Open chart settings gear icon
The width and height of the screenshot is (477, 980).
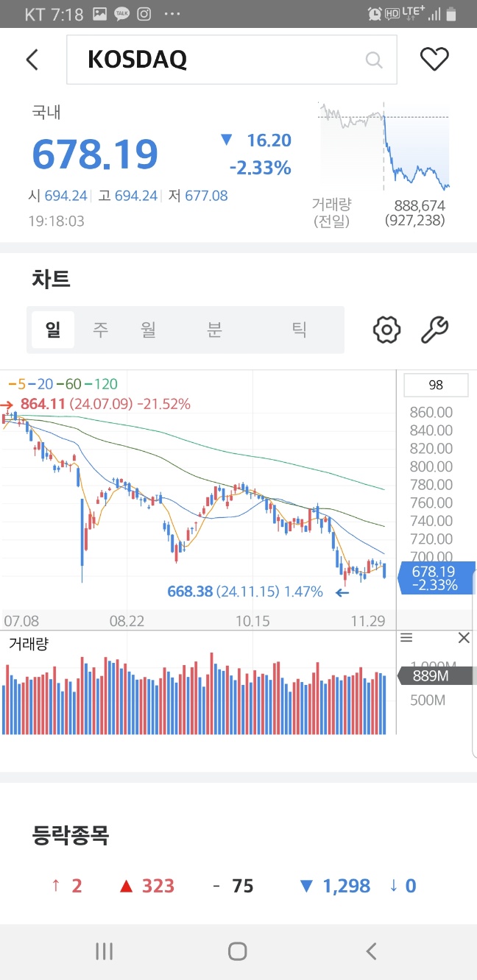(x=386, y=330)
